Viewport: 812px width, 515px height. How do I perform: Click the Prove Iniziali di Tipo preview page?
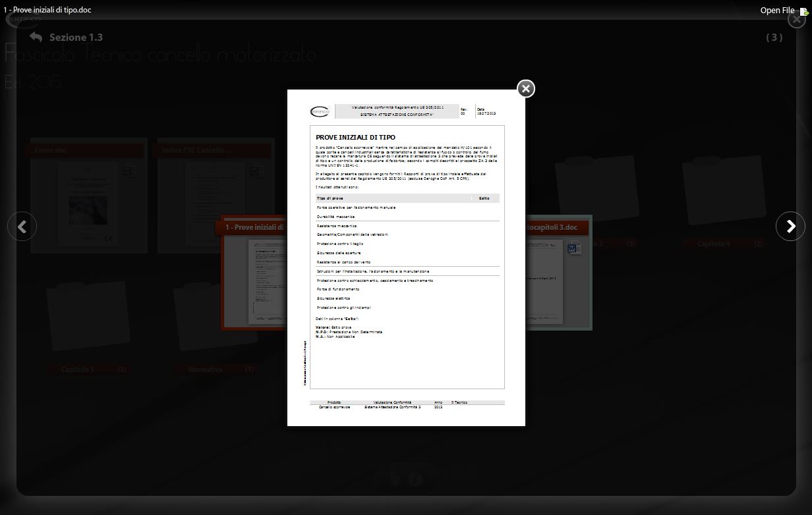(406, 257)
